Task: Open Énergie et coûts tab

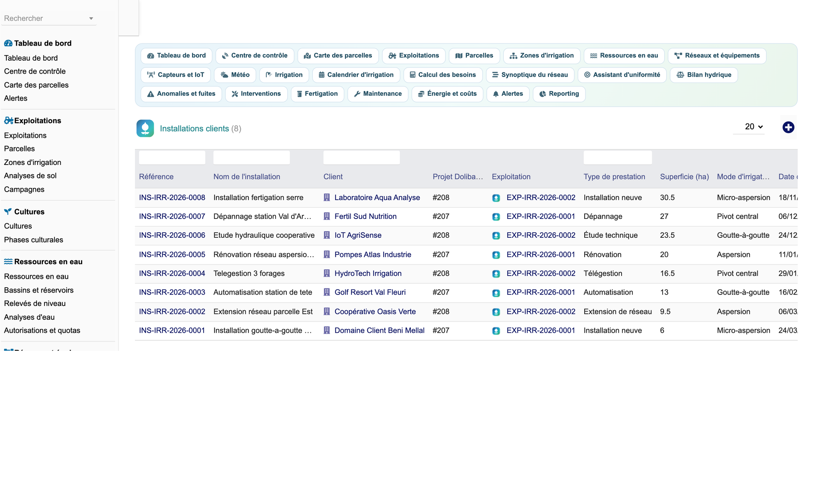Action: click(447, 94)
